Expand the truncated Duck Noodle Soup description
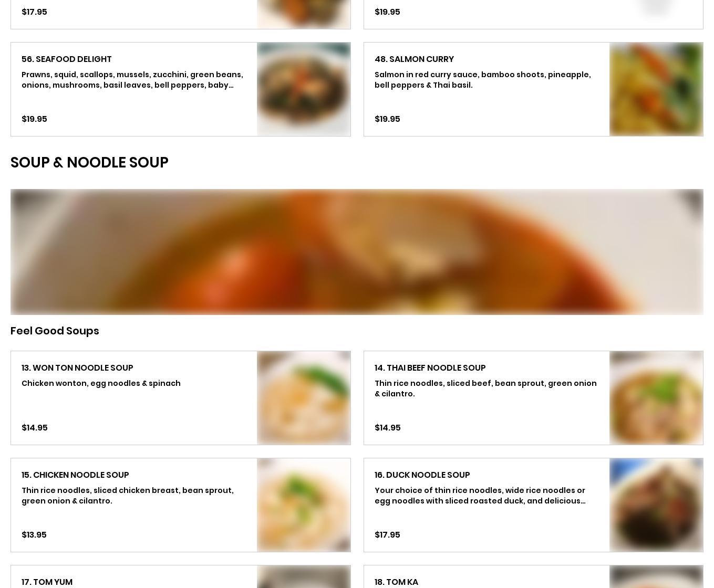Image resolution: width=714 pixels, height=588 pixels. (x=480, y=496)
